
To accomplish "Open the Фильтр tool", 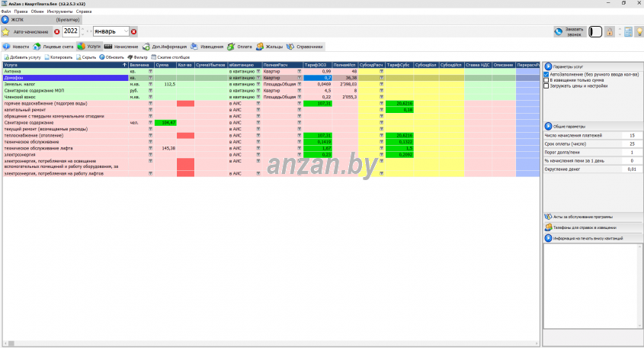I will [137, 57].
